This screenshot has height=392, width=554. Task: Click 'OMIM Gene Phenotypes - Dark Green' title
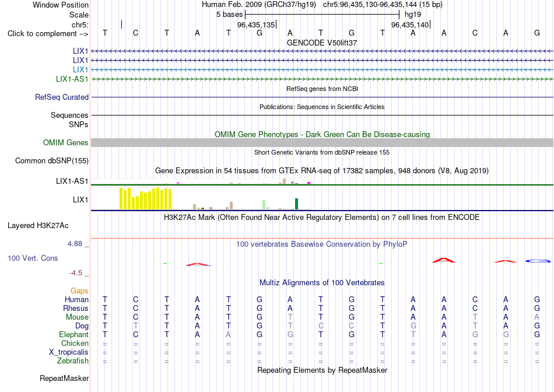pyautogui.click(x=322, y=134)
